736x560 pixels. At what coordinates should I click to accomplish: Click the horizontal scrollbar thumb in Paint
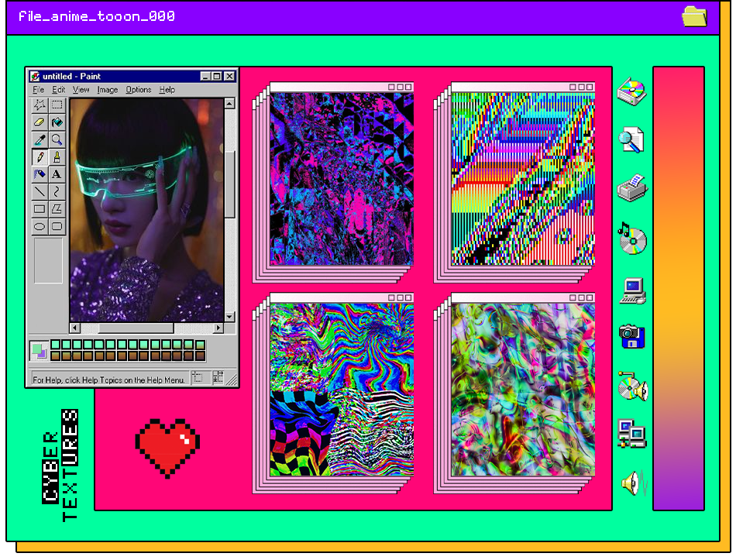click(136, 328)
